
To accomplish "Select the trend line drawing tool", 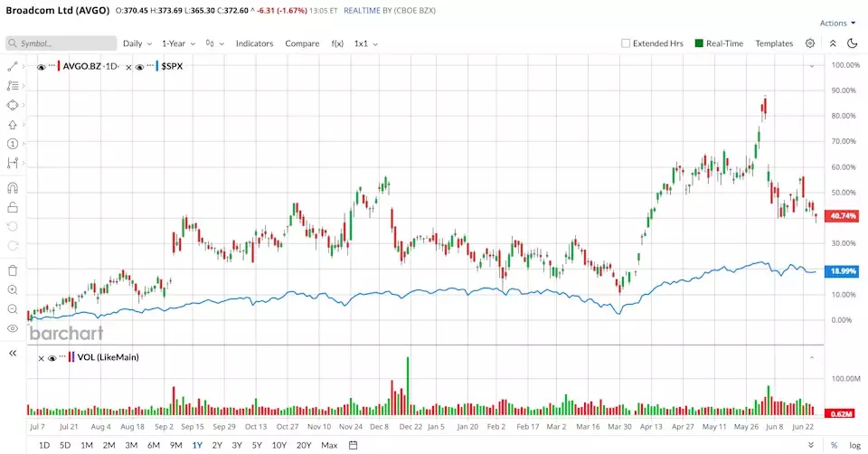I will [x=12, y=66].
